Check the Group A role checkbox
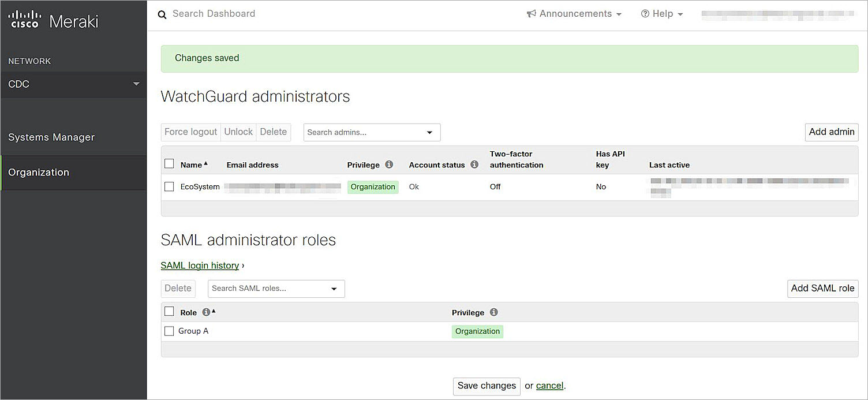Image resolution: width=868 pixels, height=400 pixels. 169,331
